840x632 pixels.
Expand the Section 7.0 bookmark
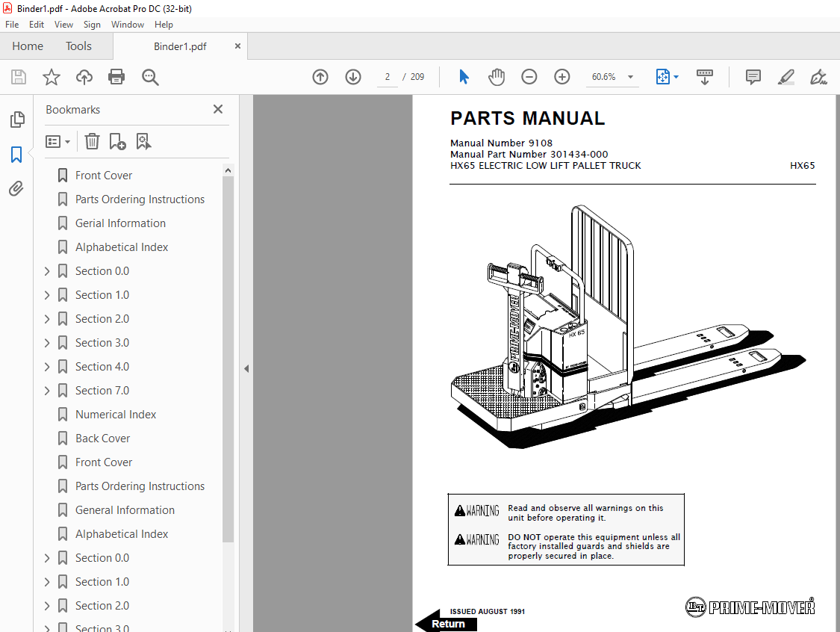(47, 391)
